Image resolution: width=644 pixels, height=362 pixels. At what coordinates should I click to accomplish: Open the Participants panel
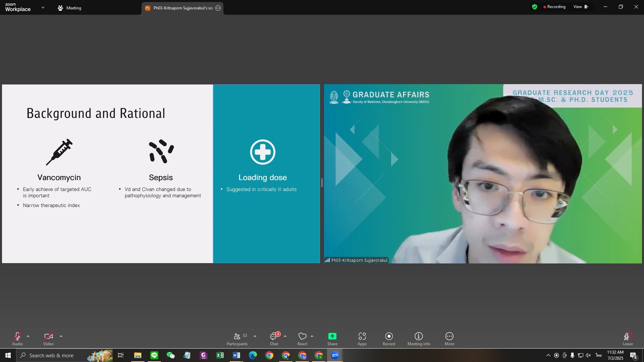[237, 339]
